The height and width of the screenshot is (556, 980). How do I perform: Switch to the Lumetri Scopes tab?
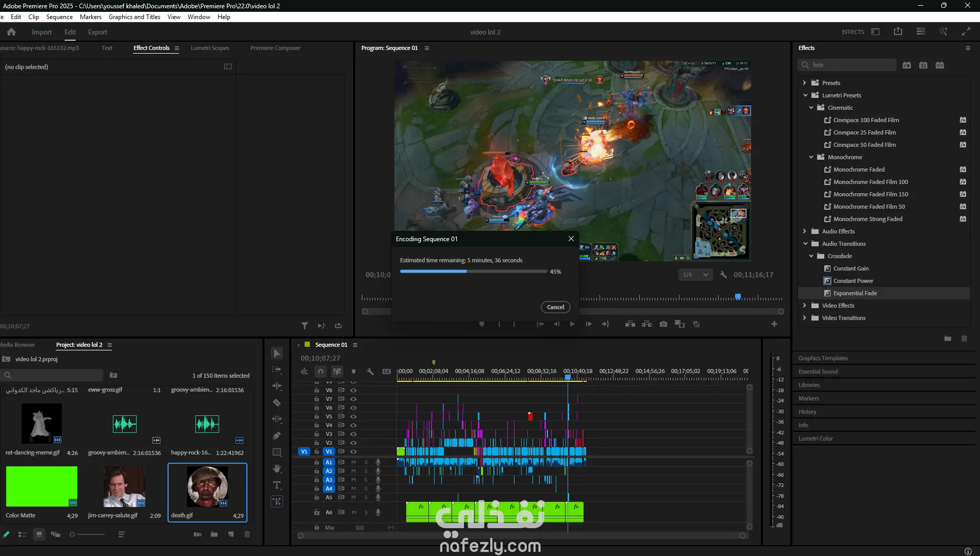[x=210, y=48]
